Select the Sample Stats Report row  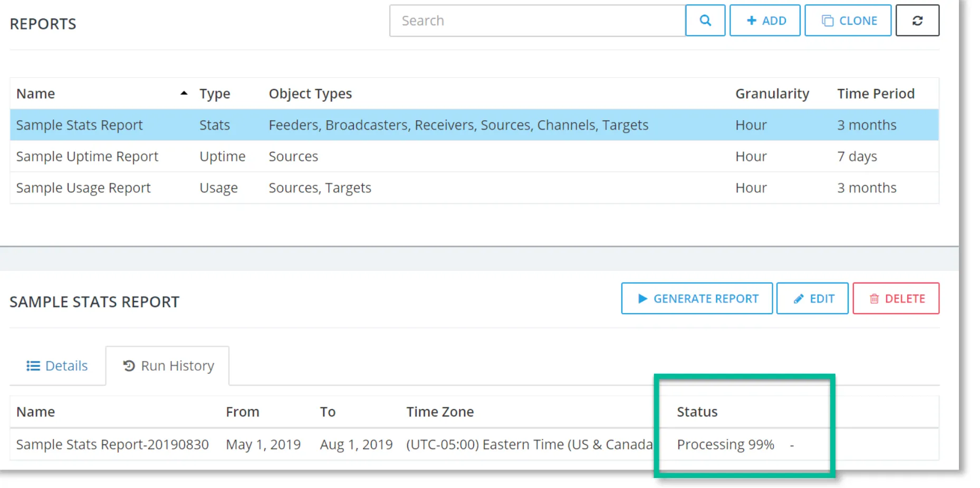[474, 125]
